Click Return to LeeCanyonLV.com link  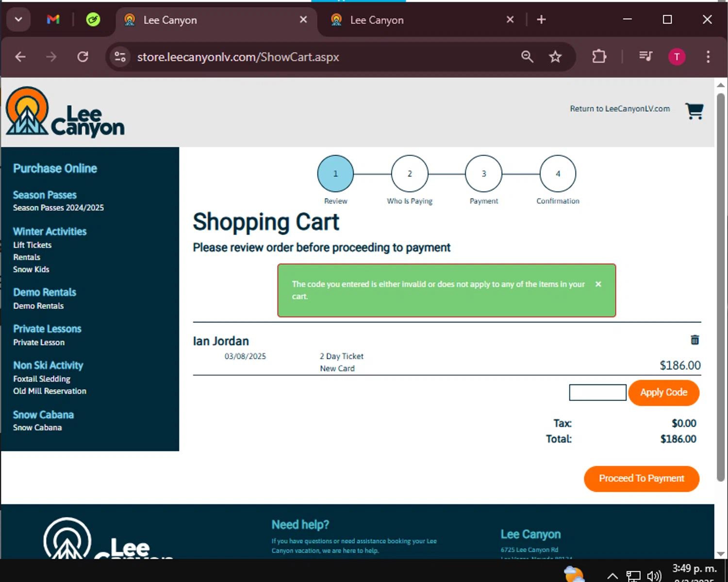tap(620, 109)
